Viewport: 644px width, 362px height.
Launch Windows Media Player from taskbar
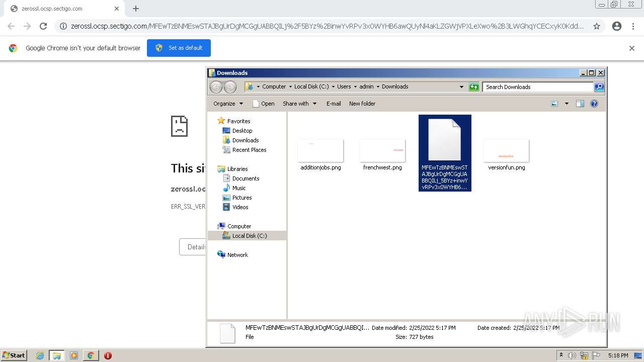click(74, 355)
